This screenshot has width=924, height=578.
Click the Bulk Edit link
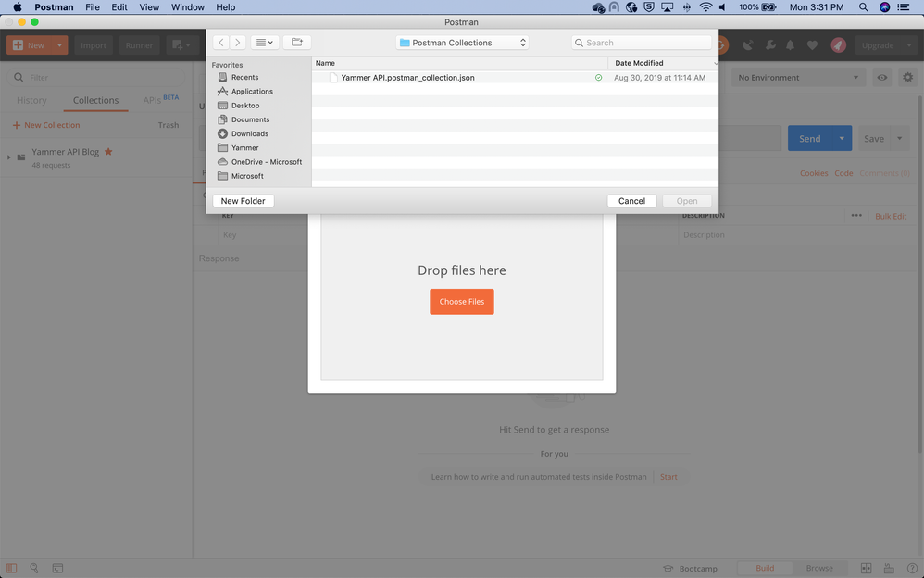[891, 217]
